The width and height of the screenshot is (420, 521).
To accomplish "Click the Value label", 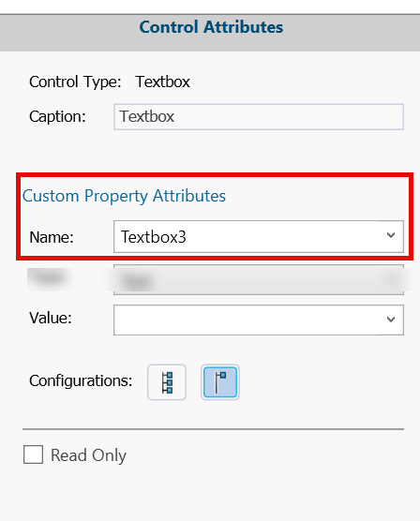I will 51,318.
